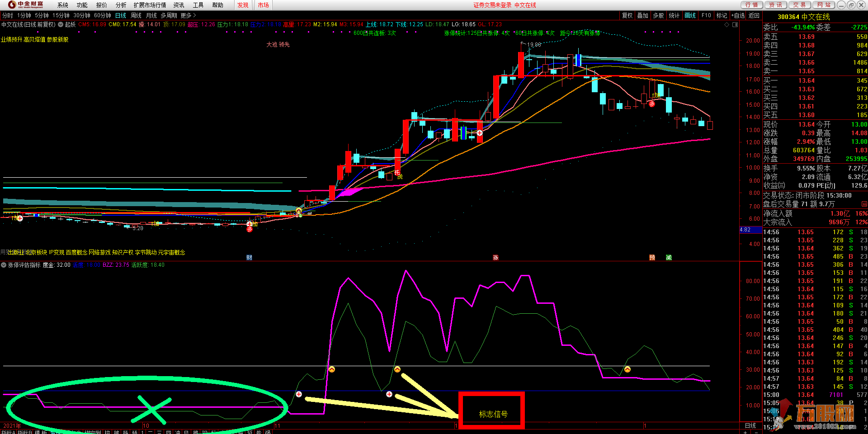Open the 报价 menu
868x434 pixels.
click(102, 5)
